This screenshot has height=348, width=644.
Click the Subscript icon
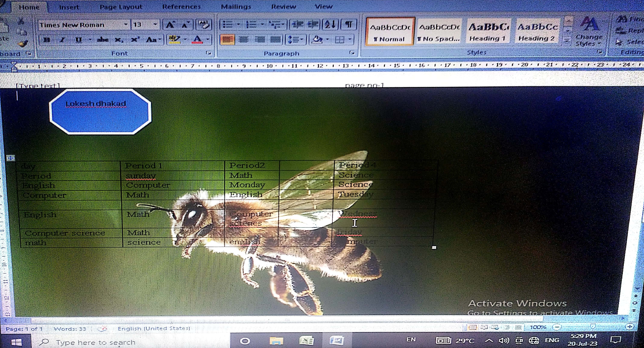pos(118,40)
